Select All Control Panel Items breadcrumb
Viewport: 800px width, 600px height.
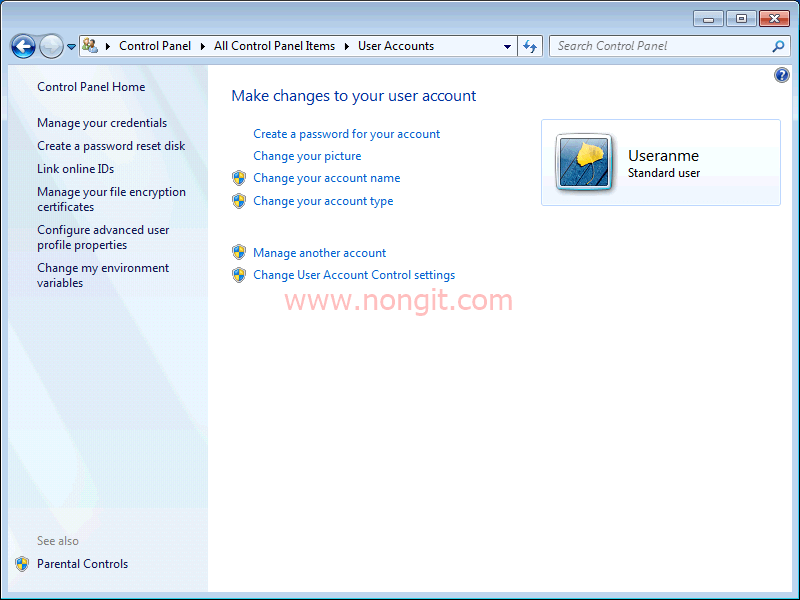click(x=274, y=46)
